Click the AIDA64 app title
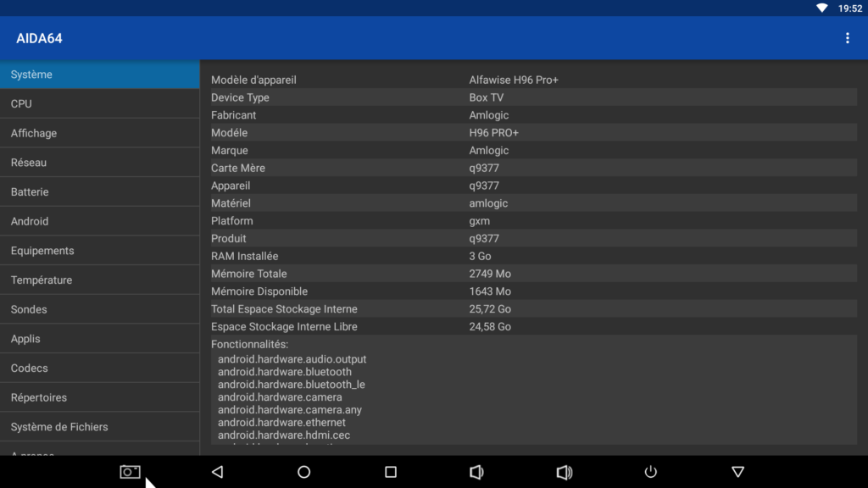Viewport: 868px width, 488px height. 39,38
